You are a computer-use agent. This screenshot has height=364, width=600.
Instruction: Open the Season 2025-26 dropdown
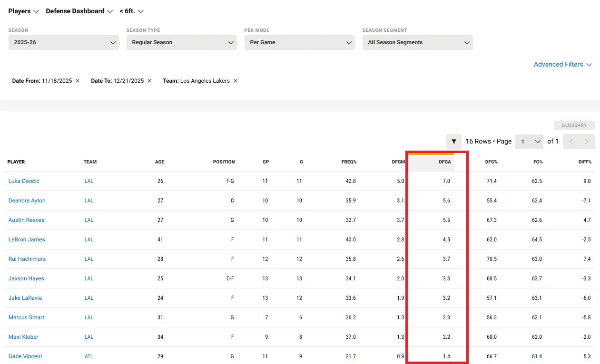(x=64, y=42)
